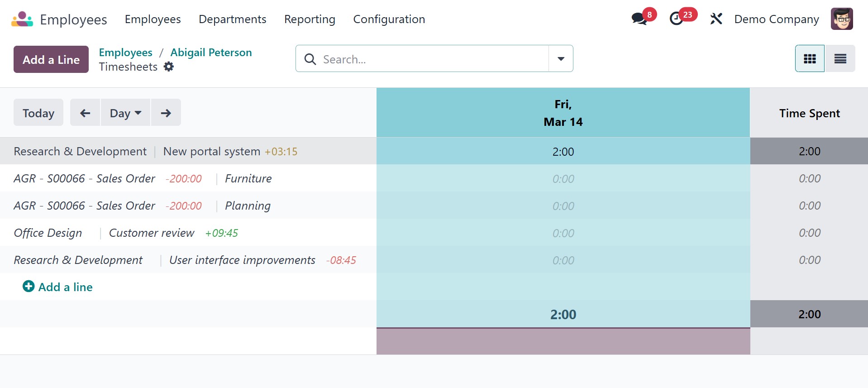
Task: Switch to grid view
Action: coord(809,59)
